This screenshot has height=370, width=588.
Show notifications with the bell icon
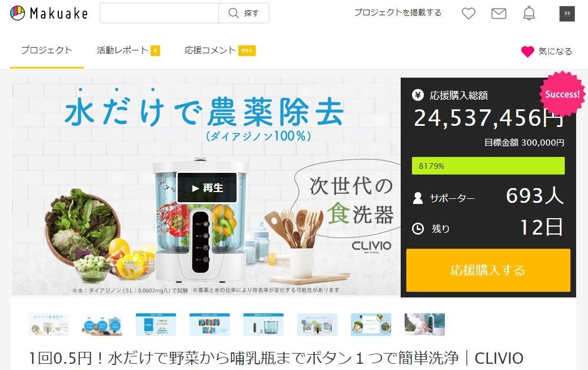[x=529, y=13]
